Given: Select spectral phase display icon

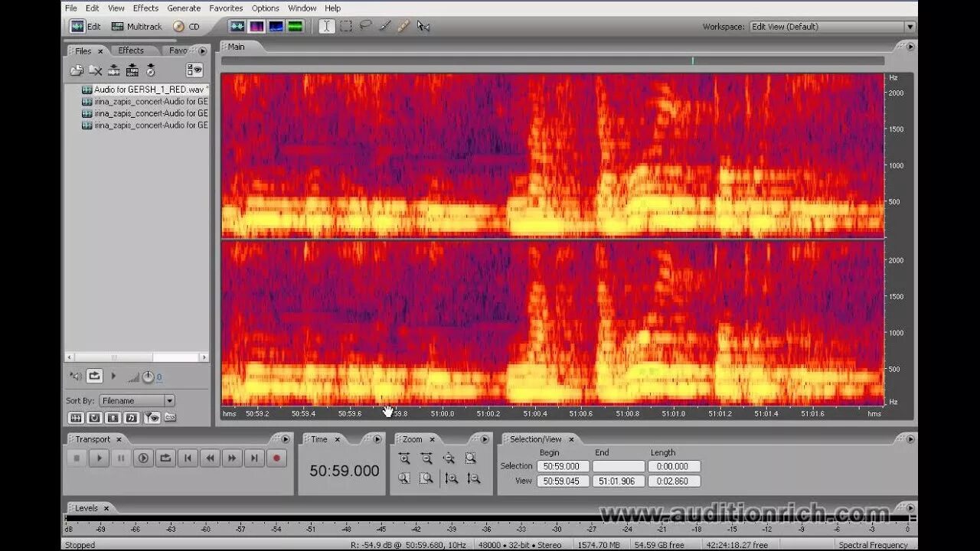Looking at the screenshot, I should (x=295, y=26).
